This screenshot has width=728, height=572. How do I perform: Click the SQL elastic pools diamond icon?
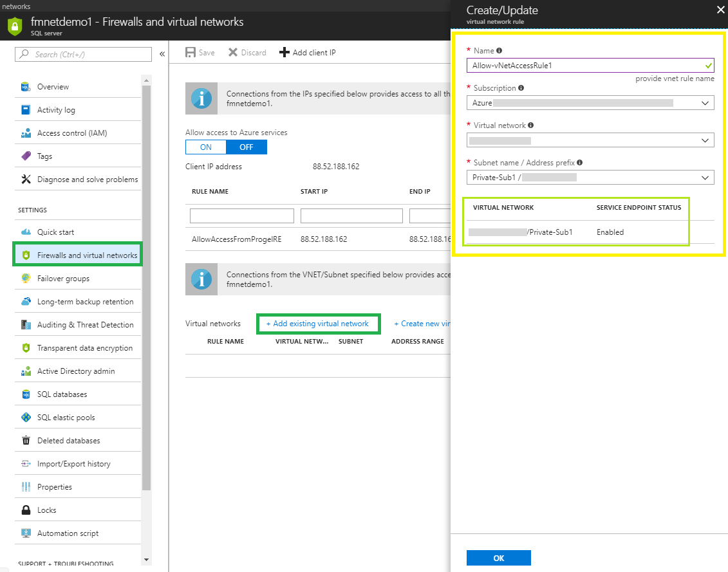pos(26,418)
